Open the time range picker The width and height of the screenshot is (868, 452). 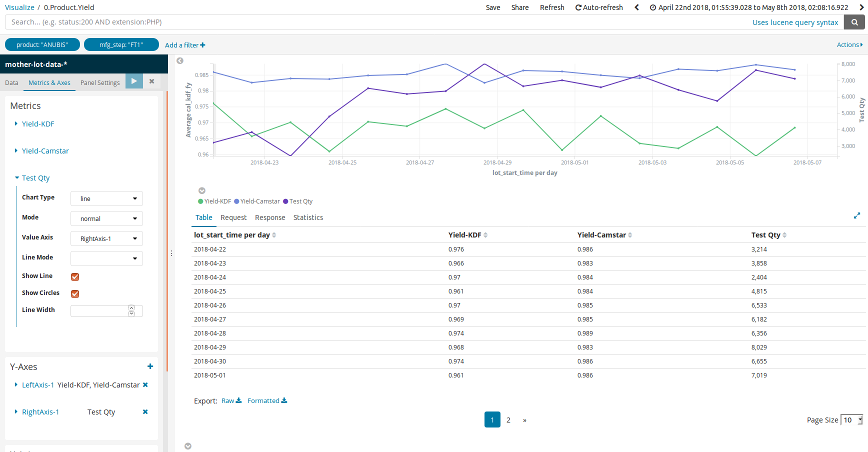pyautogui.click(x=749, y=7)
